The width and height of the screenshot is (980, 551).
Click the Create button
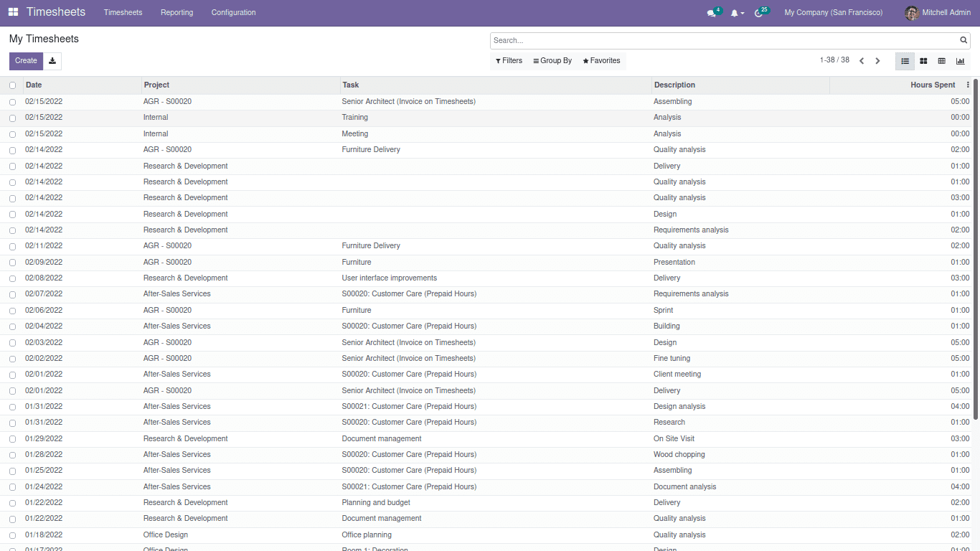(26, 61)
